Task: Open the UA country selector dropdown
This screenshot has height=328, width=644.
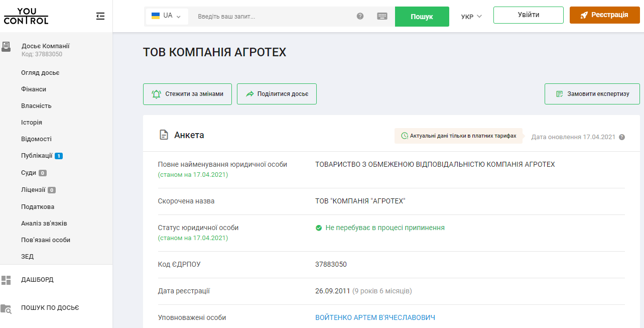Action: point(167,16)
